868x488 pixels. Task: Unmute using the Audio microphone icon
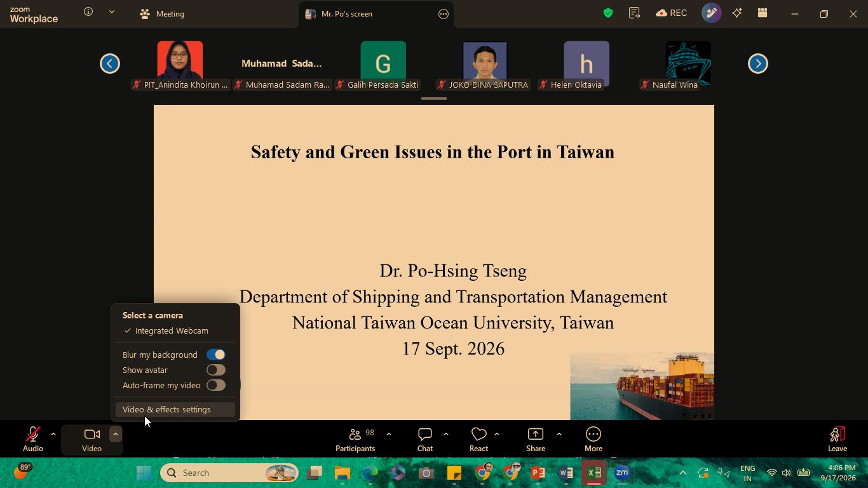pos(33,435)
